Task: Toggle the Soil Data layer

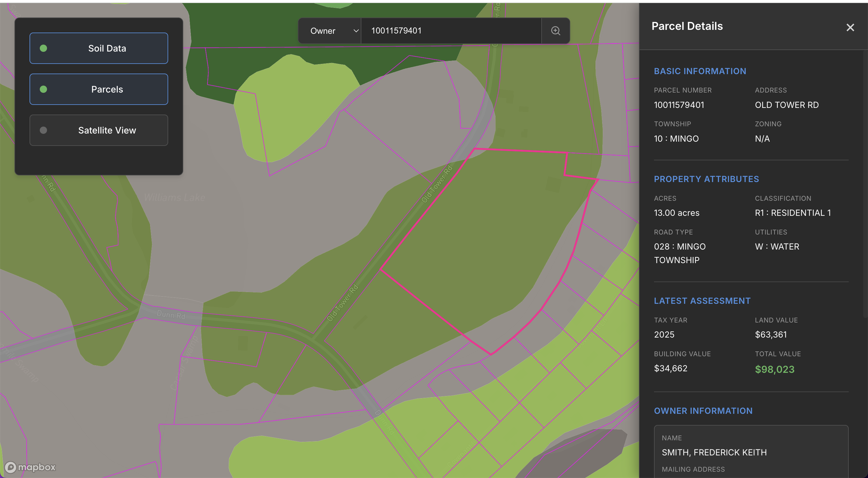Action: [99, 48]
